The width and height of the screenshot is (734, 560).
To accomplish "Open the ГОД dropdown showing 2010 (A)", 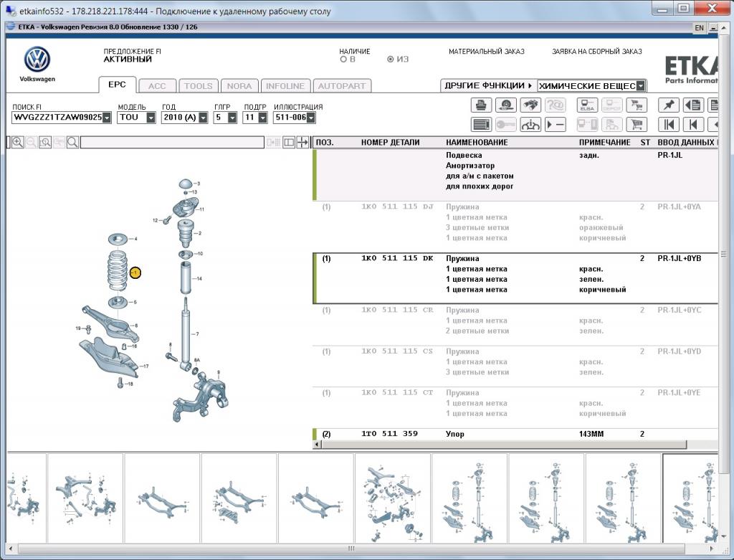I will [203, 118].
